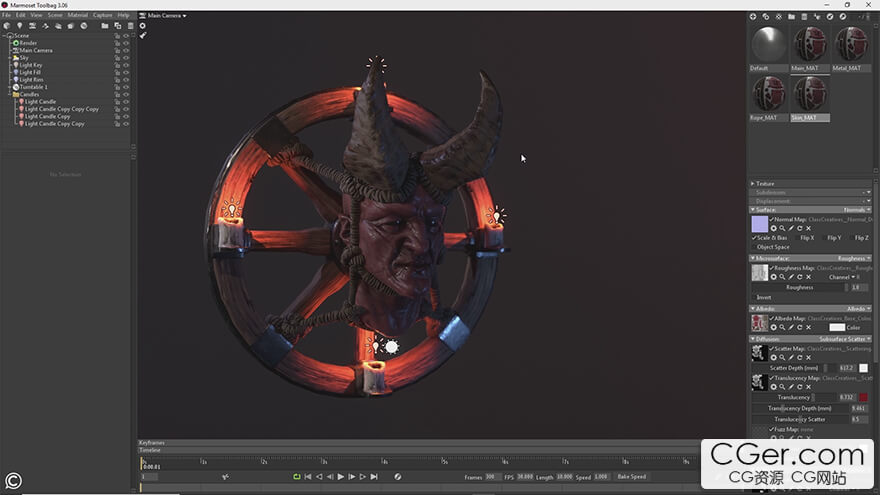Open Microsurface Roughness dropdown
The height and width of the screenshot is (495, 880).
coord(854,258)
